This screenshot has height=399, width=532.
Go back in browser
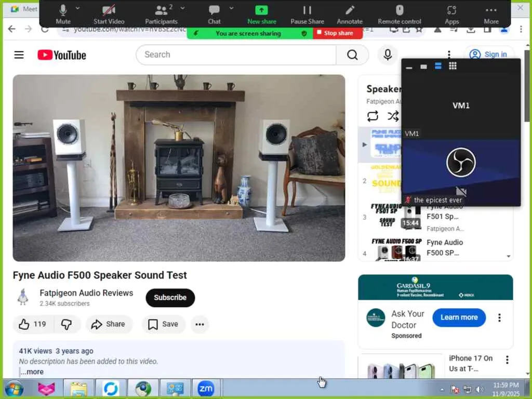[12, 29]
